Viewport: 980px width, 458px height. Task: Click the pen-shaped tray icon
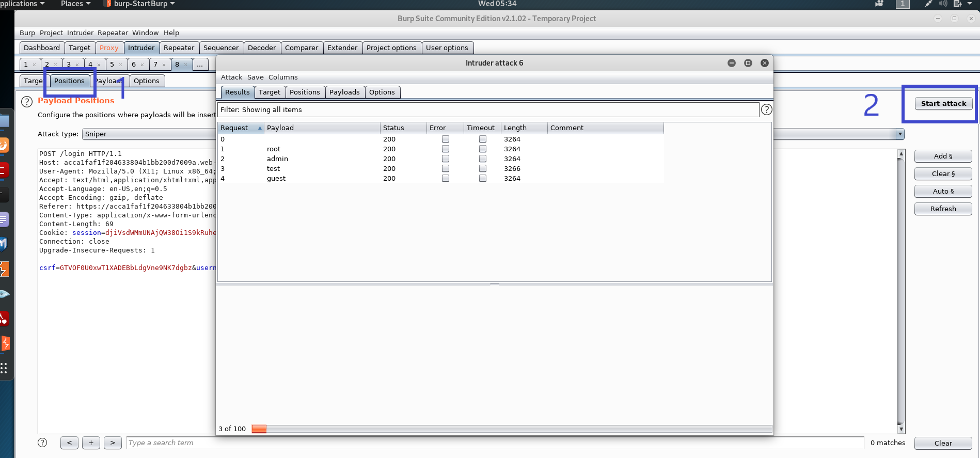pyautogui.click(x=928, y=4)
